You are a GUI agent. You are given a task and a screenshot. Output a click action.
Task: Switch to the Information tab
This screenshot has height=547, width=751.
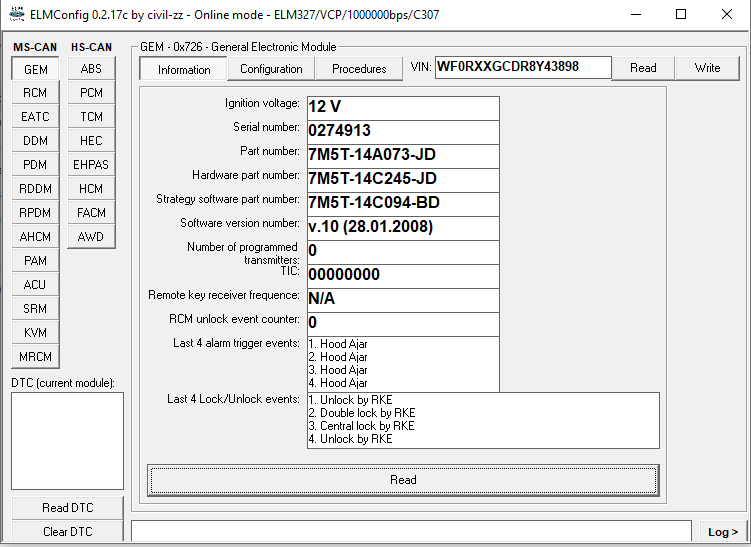[x=184, y=69]
